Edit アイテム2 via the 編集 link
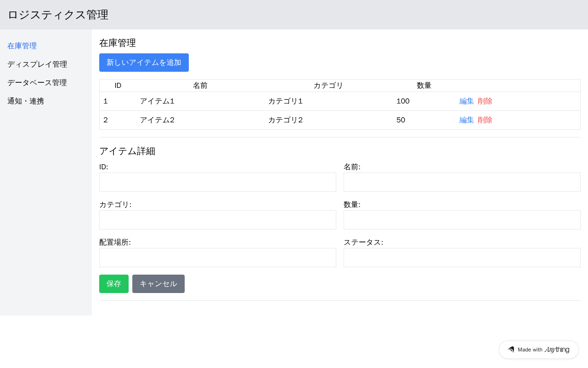Viewport: 588px width, 368px height. 466,120
